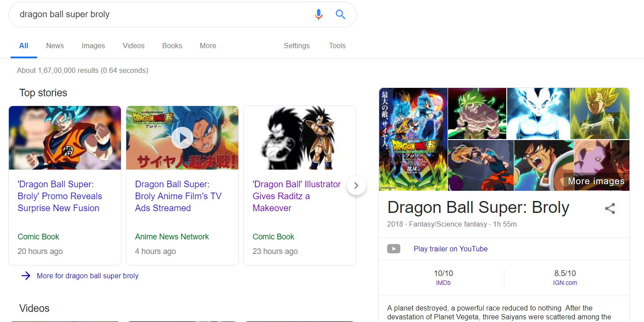Screen dimensions: 644x322
Task: Open the Goku promo story thumbnail
Action: (x=65, y=138)
